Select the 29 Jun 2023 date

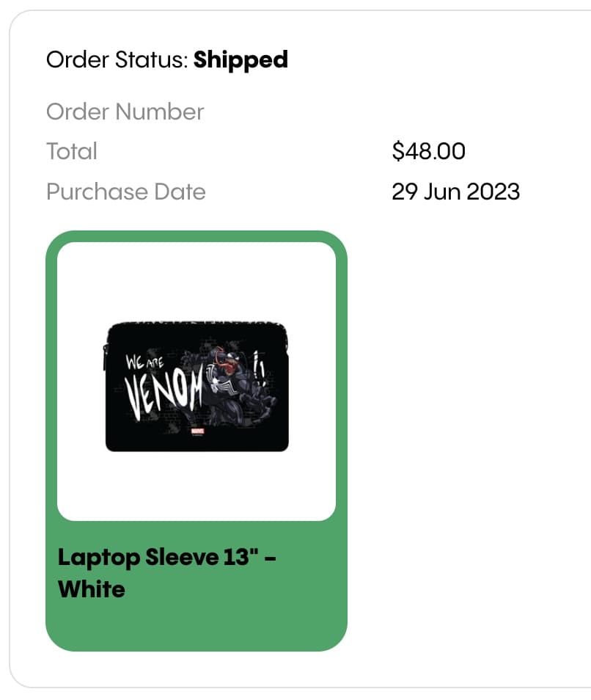(x=456, y=192)
